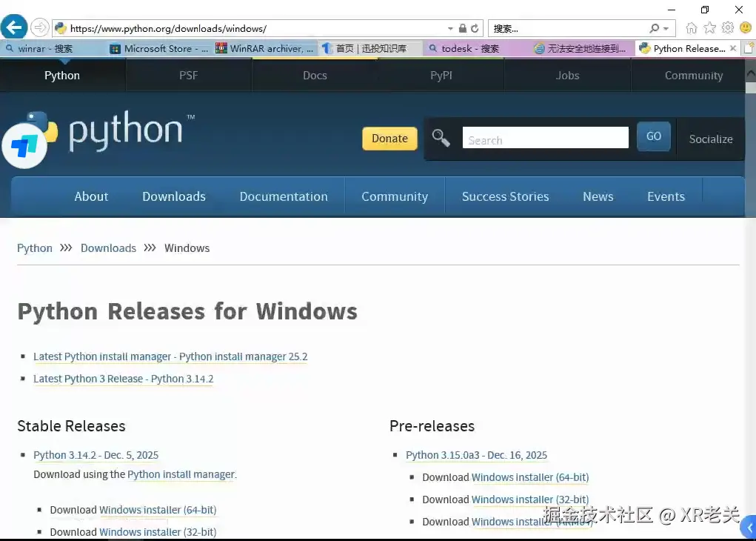
Task: Open the browser Tools gear icon
Action: click(728, 28)
